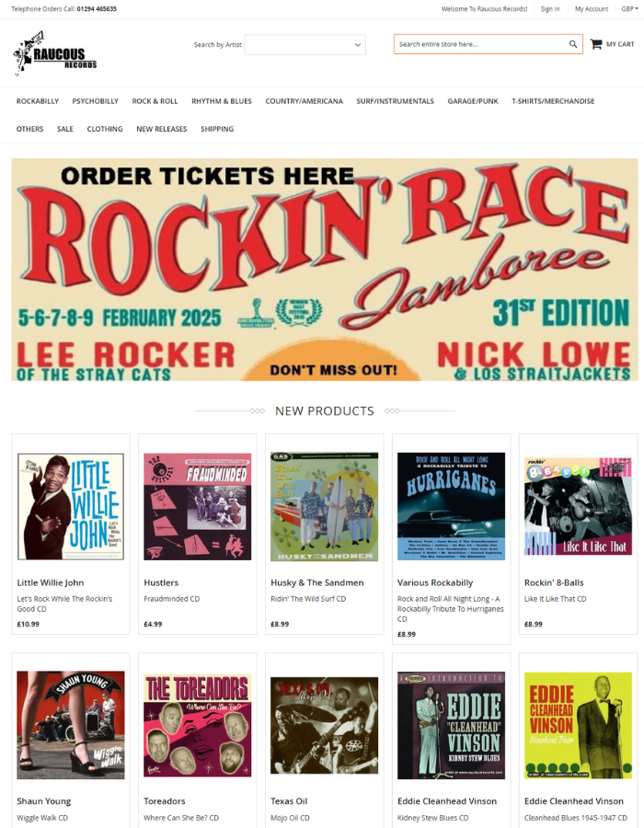Open the GBP currency selector
This screenshot has width=644, height=828.
pos(629,9)
